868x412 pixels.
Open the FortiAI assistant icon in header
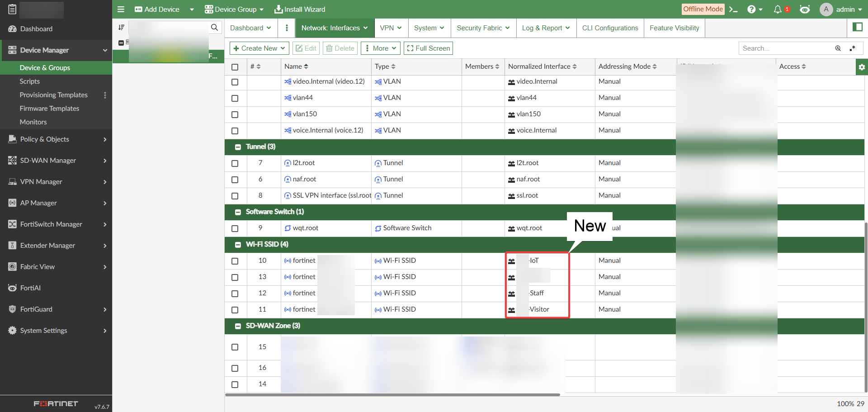[805, 9]
